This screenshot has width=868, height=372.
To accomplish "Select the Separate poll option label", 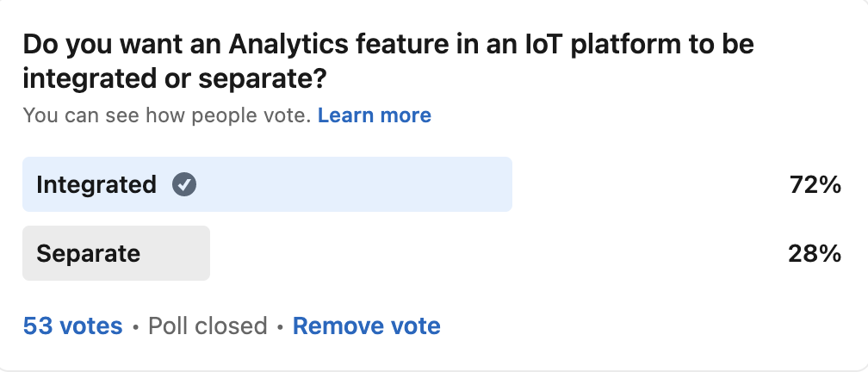I will [88, 253].
